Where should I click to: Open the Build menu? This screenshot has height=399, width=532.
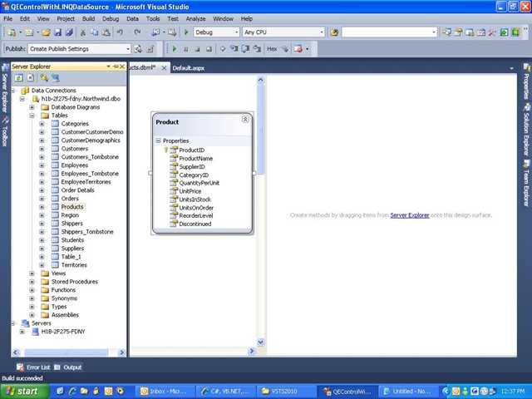pos(89,18)
